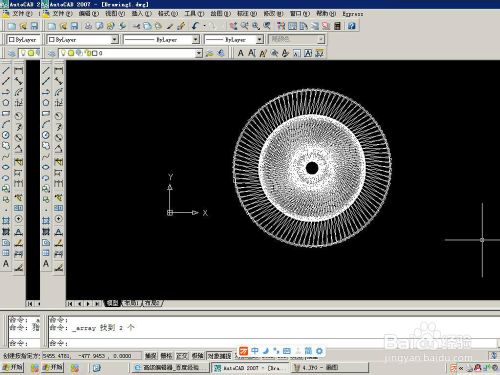Click in the 命令: command line input

[x=272, y=343]
